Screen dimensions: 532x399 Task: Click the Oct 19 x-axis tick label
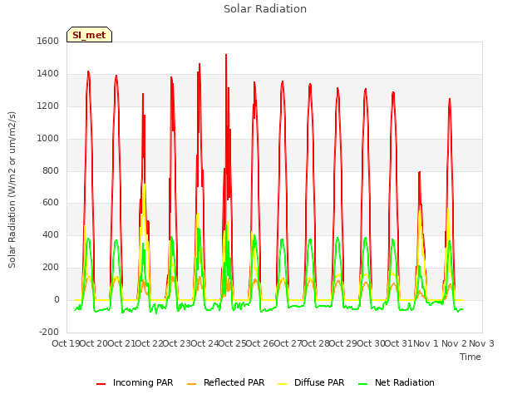click(x=66, y=343)
